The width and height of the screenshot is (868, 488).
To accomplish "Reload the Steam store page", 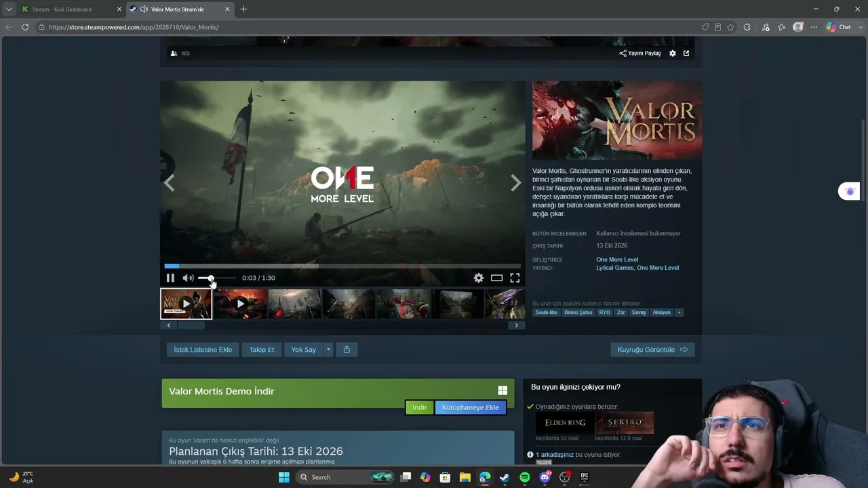I will click(25, 27).
